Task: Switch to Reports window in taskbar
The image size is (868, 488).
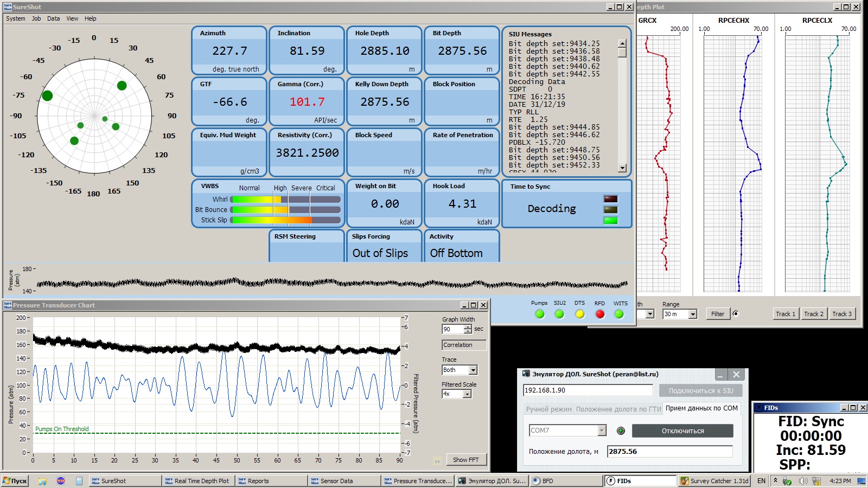Action: [271, 481]
